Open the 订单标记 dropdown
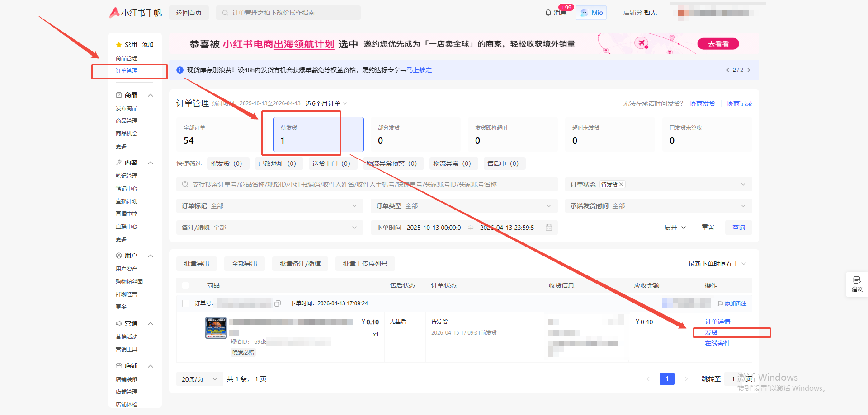The image size is (868, 415). [269, 206]
